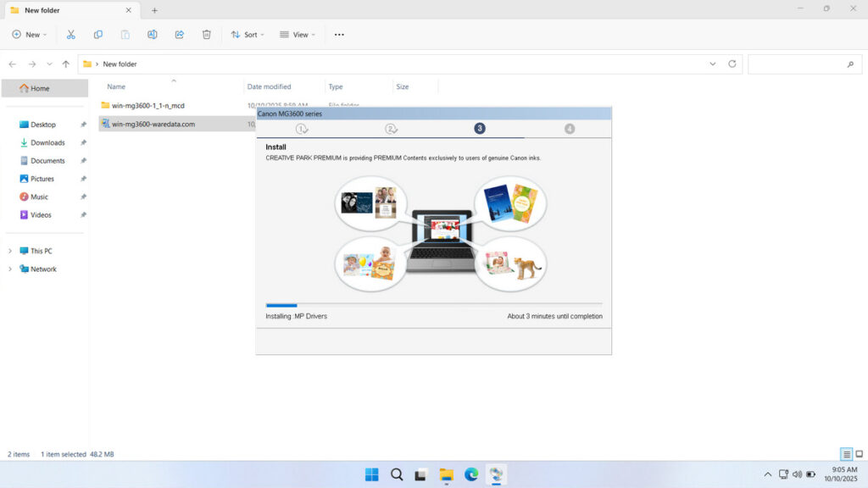The height and width of the screenshot is (488, 868).
Task: Select Downloads in the navigation pane
Action: click(x=47, y=142)
